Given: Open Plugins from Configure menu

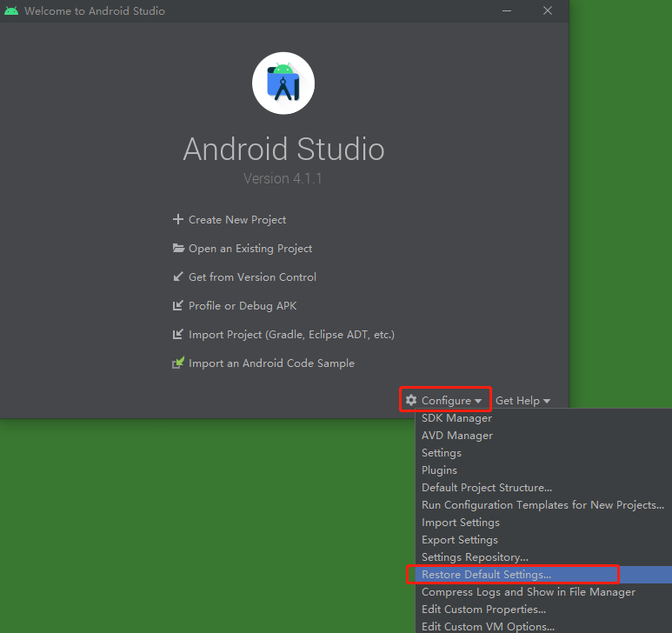Looking at the screenshot, I should point(543,470).
